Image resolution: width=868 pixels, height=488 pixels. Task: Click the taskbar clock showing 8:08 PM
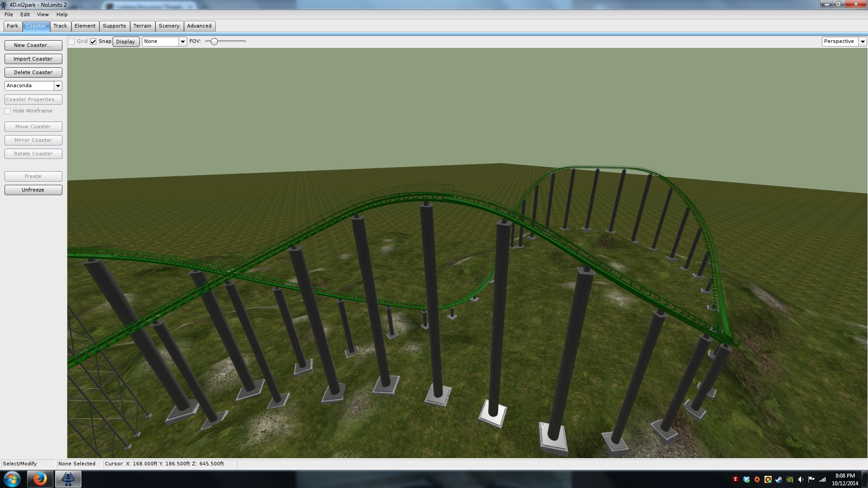[844, 479]
